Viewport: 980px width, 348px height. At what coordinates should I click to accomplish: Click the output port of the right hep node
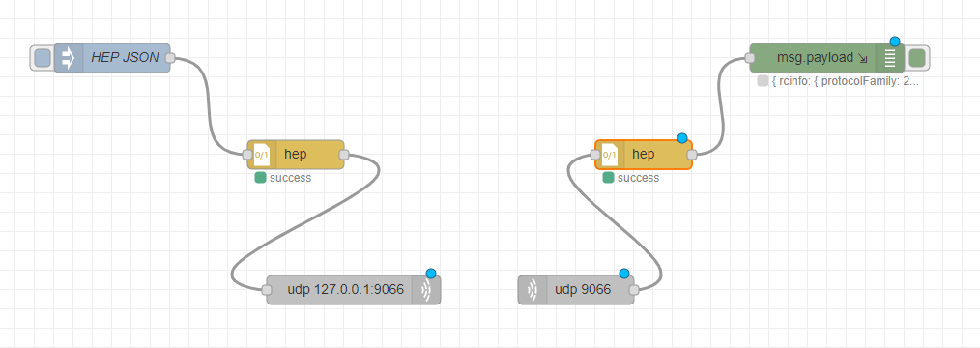[692, 155]
